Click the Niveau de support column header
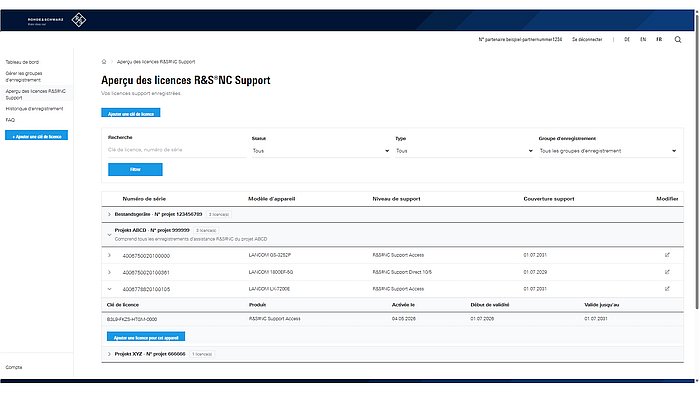This screenshot has height=393, width=700. pyautogui.click(x=396, y=199)
